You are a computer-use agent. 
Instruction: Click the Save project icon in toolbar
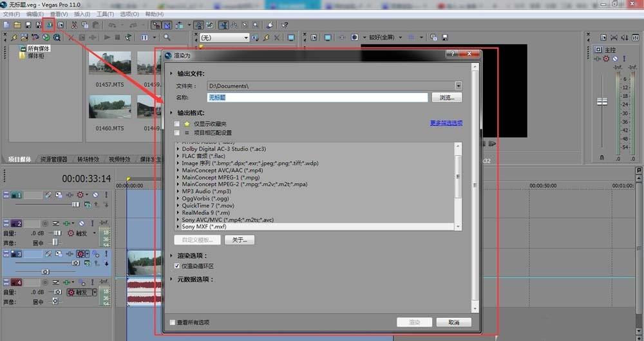pos(28,25)
